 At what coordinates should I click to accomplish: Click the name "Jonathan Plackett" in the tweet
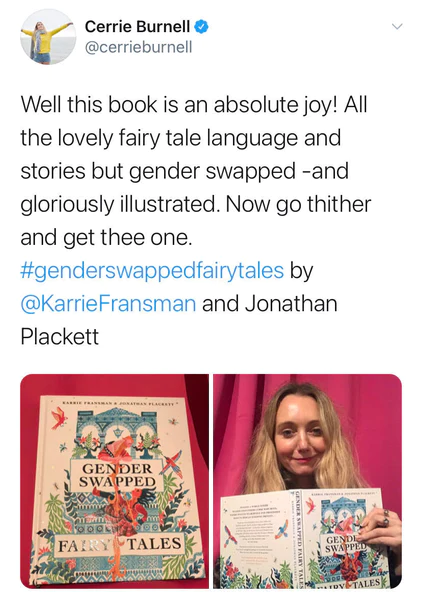(179, 320)
